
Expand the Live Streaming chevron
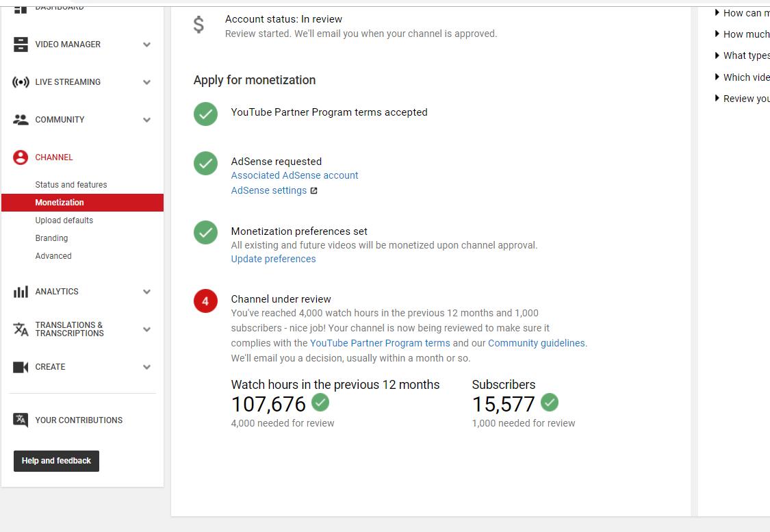(147, 83)
